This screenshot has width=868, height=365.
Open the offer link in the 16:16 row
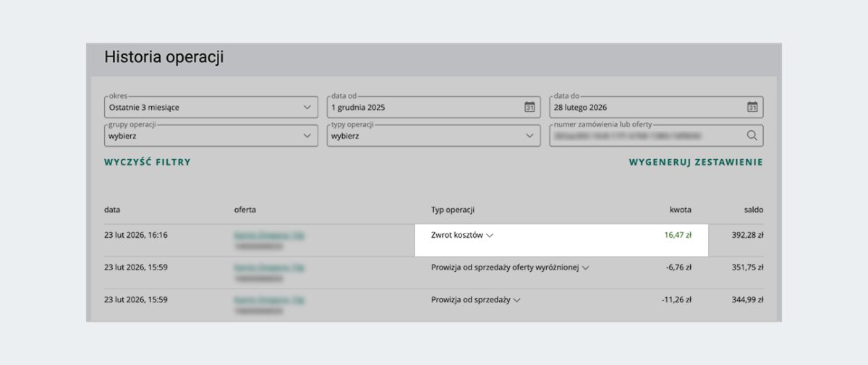[x=268, y=236]
